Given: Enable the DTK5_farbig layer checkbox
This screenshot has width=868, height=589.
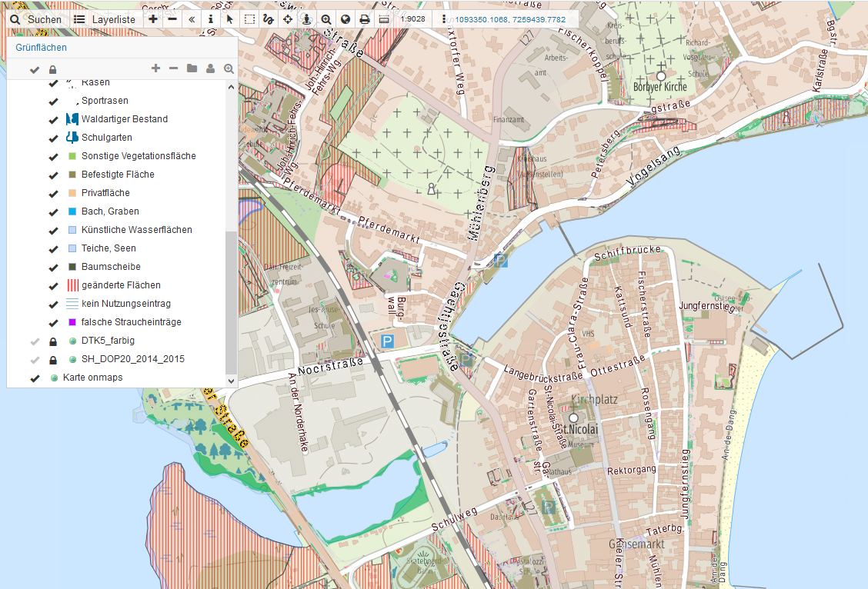Looking at the screenshot, I should coord(35,341).
